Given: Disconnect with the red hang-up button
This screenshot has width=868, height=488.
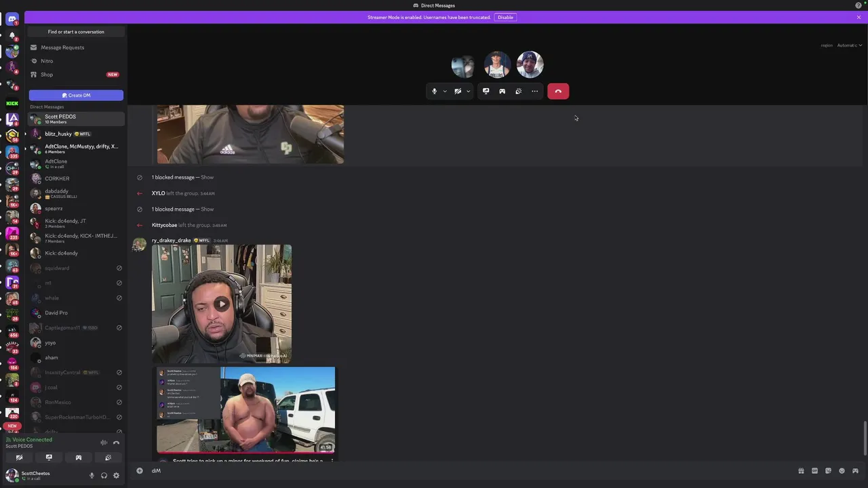Looking at the screenshot, I should tap(558, 91).
